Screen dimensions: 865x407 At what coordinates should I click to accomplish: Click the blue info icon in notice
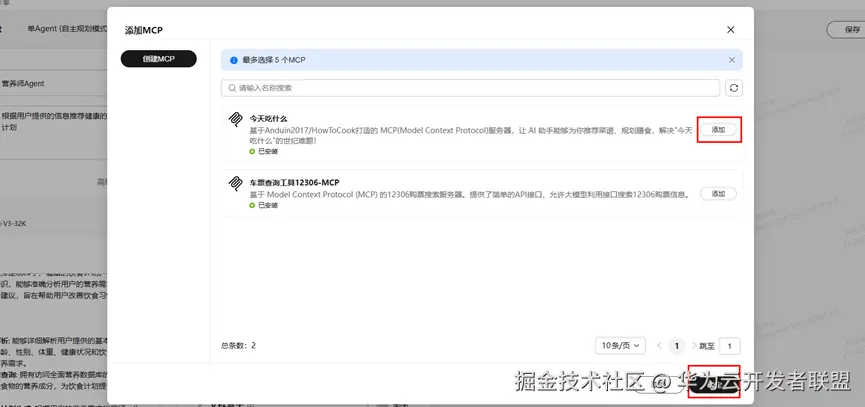[234, 60]
